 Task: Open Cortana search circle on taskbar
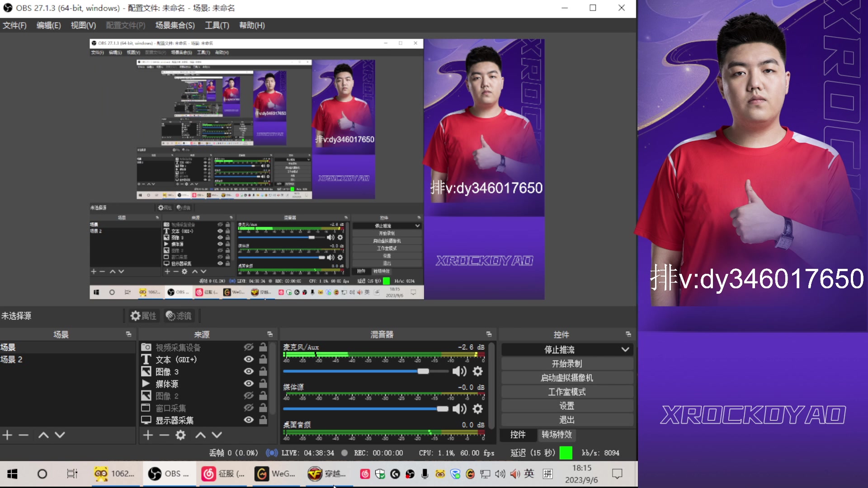click(x=42, y=474)
